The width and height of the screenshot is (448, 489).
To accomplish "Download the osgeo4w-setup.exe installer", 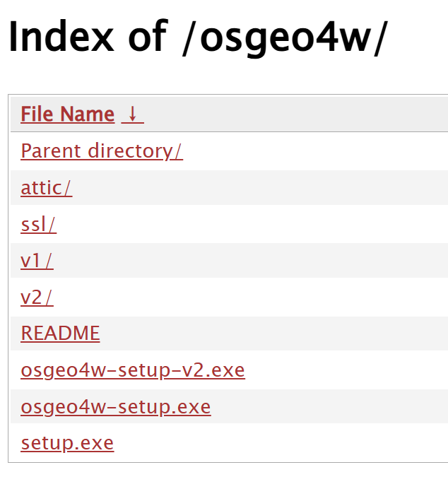I will click(x=116, y=407).
